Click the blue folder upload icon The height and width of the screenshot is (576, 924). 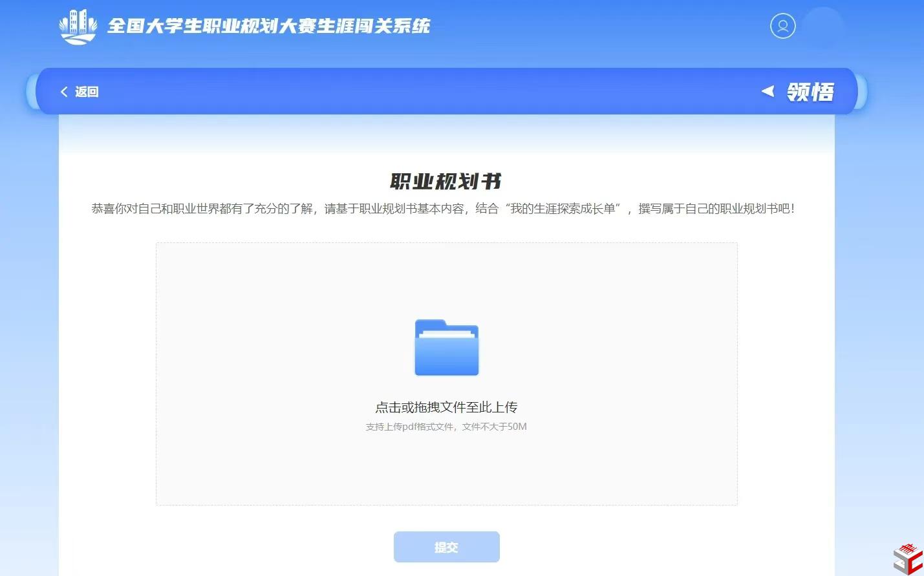[446, 348]
